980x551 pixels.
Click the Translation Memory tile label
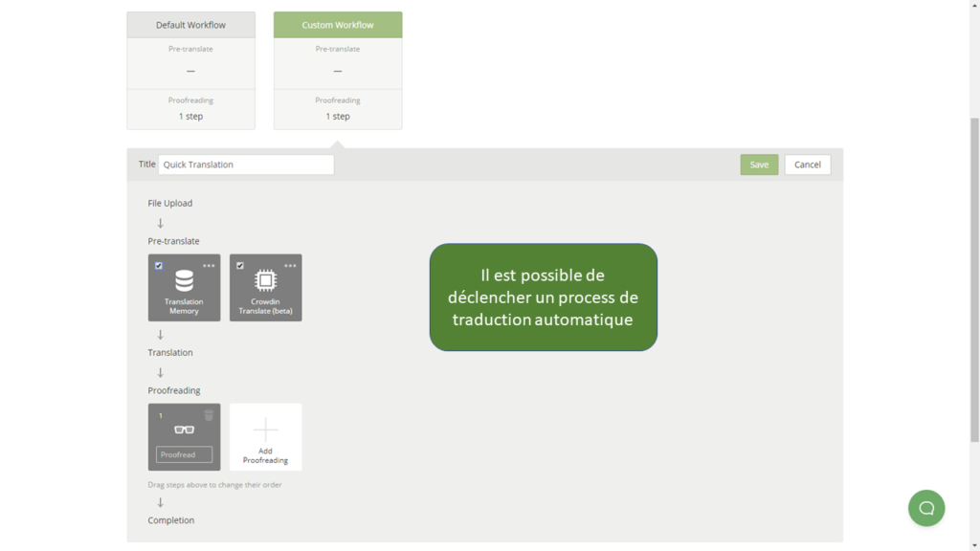coord(184,306)
